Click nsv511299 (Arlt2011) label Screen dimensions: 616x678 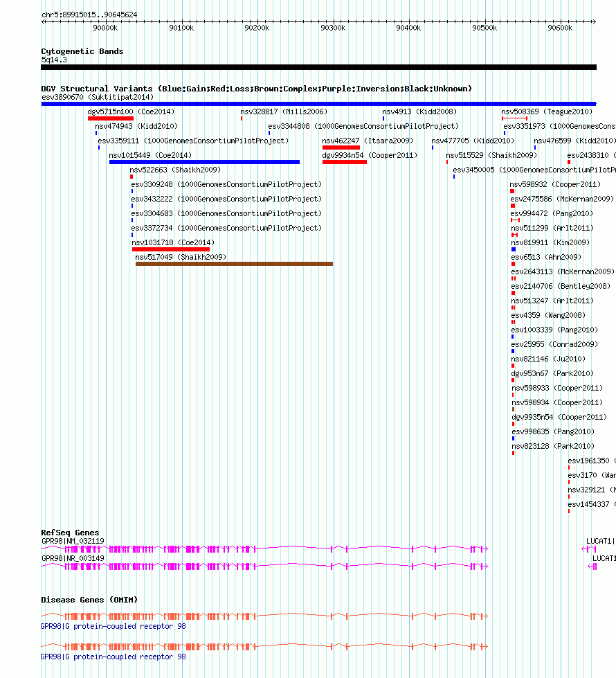point(552,229)
